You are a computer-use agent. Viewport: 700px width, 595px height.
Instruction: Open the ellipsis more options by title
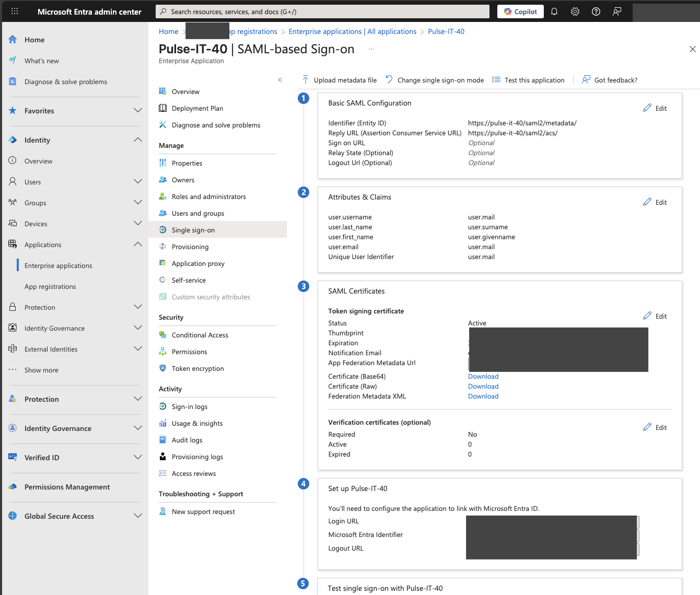[x=371, y=49]
